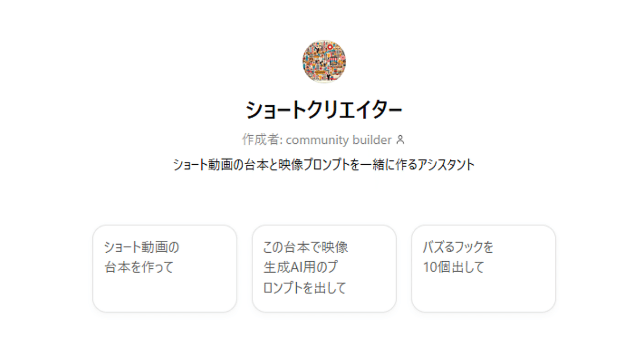Tap the text 10個出して in right card

[x=453, y=267]
